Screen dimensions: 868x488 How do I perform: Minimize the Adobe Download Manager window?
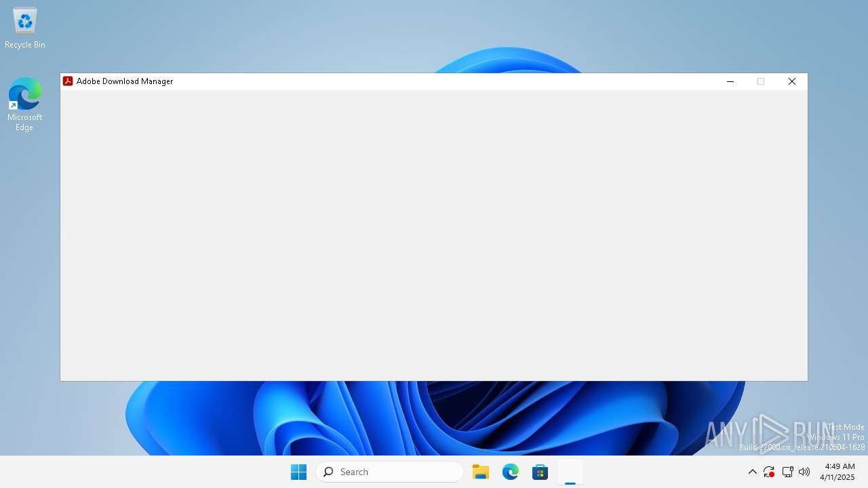pyautogui.click(x=730, y=81)
